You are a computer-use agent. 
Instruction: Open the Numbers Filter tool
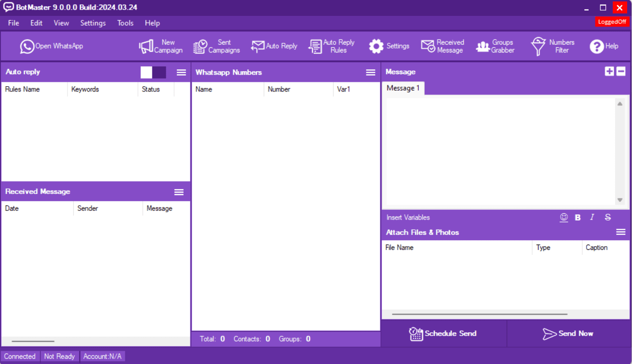[x=552, y=46]
